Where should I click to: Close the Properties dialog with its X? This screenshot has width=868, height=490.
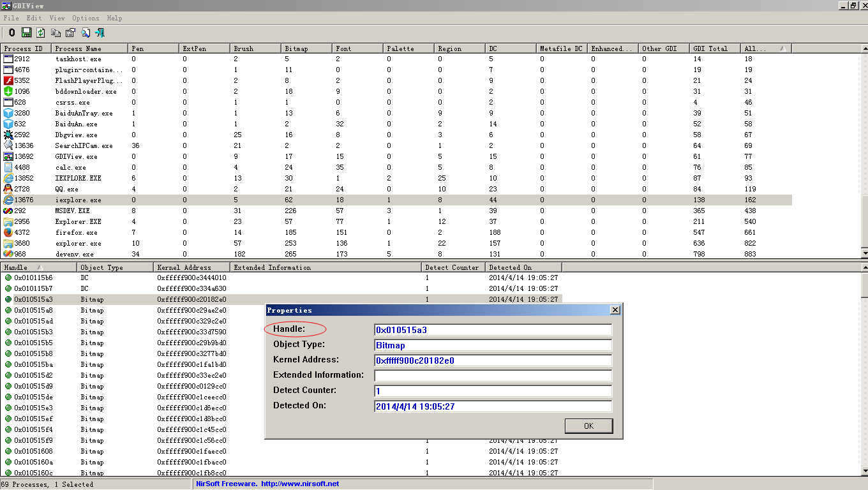tap(615, 310)
